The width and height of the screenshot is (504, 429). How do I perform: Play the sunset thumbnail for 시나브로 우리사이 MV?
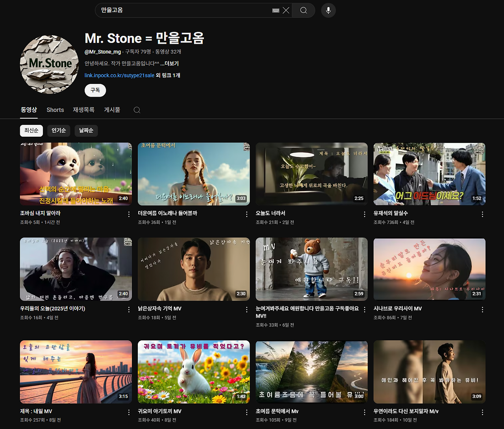click(430, 269)
